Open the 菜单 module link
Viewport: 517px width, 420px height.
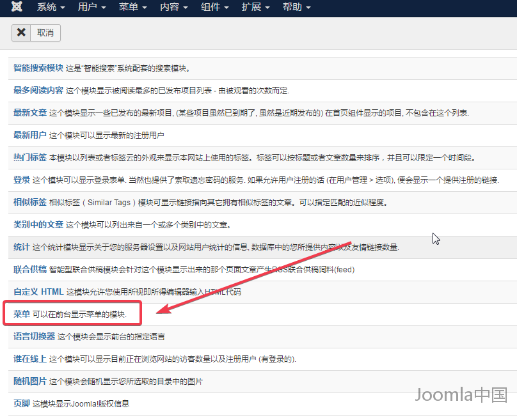point(22,315)
